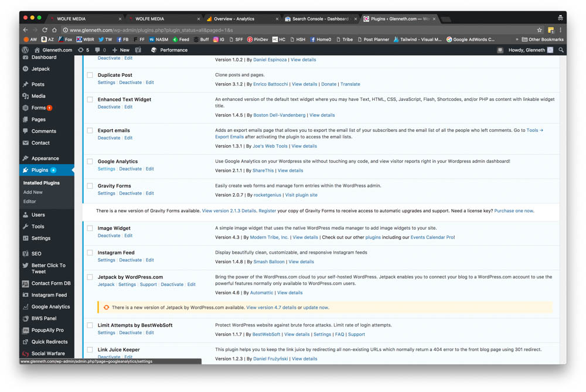Open PopupAlly Pro in sidebar

[x=47, y=330]
